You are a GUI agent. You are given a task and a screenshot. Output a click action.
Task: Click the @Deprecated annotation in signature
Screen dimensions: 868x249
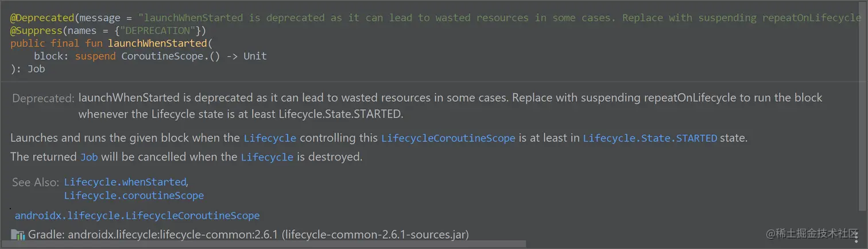point(42,18)
